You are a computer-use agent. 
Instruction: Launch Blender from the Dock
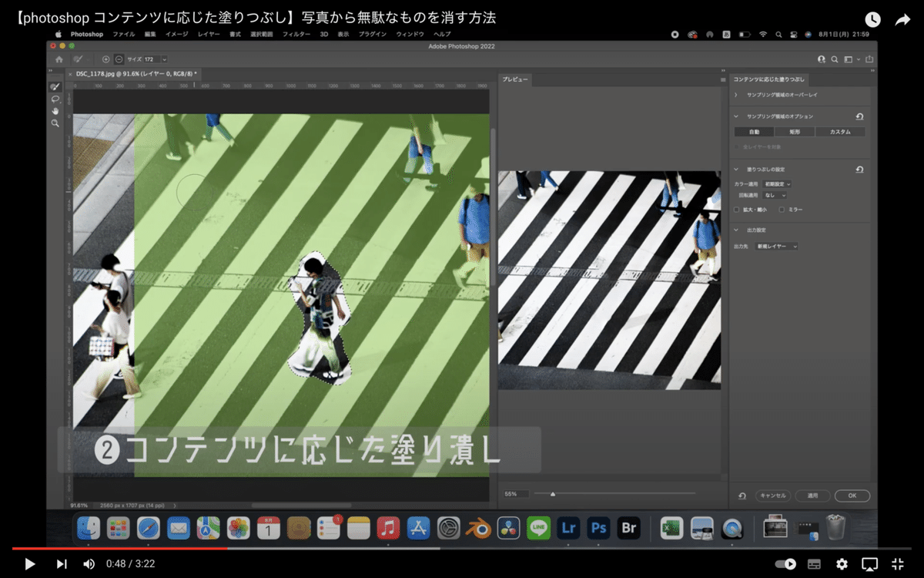[x=479, y=528]
